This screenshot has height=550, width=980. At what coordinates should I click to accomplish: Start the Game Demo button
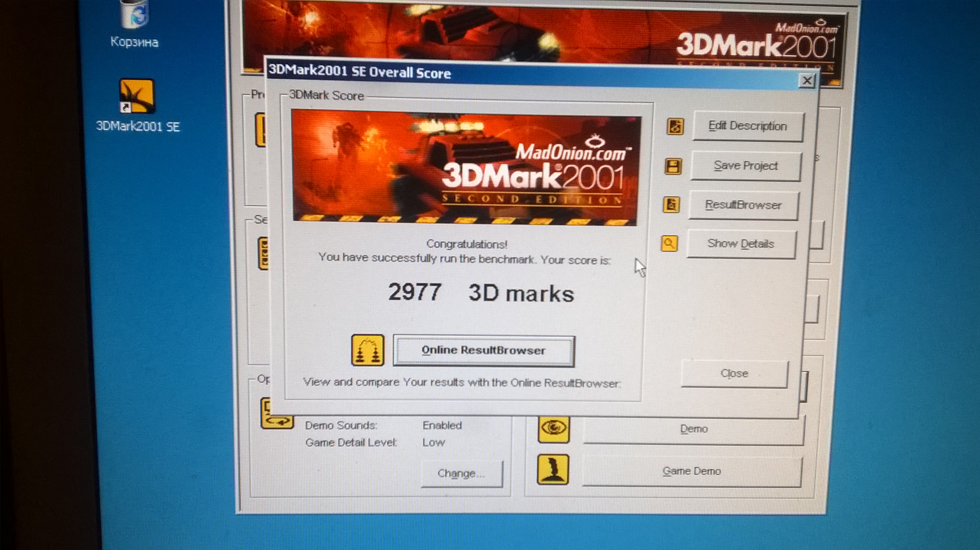(692, 471)
